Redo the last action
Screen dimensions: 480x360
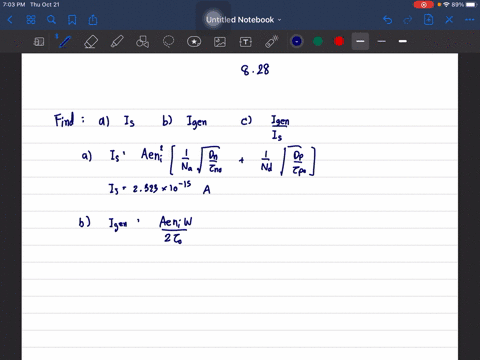[408, 20]
